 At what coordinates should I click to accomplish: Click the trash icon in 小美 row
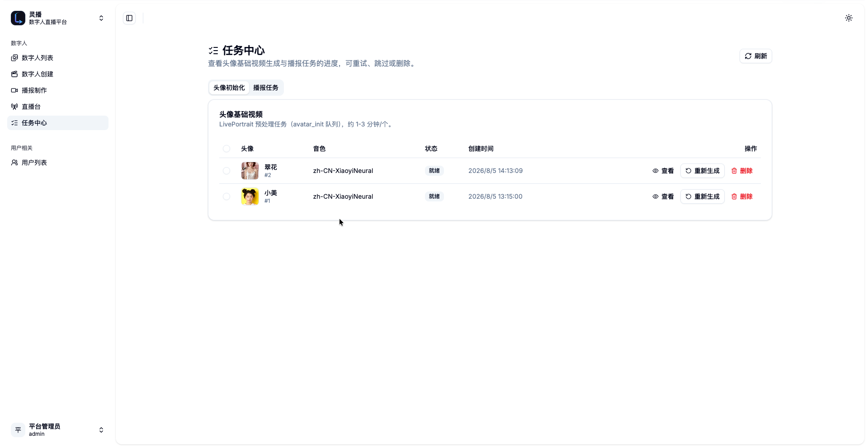coord(734,196)
